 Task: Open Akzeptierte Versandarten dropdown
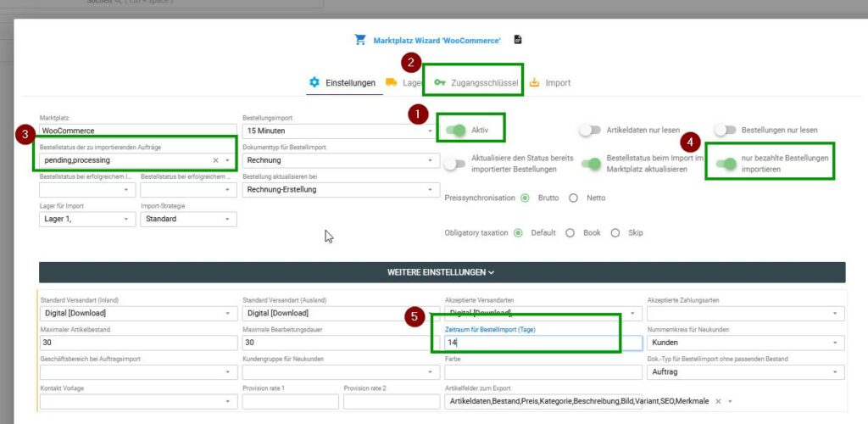point(543,313)
